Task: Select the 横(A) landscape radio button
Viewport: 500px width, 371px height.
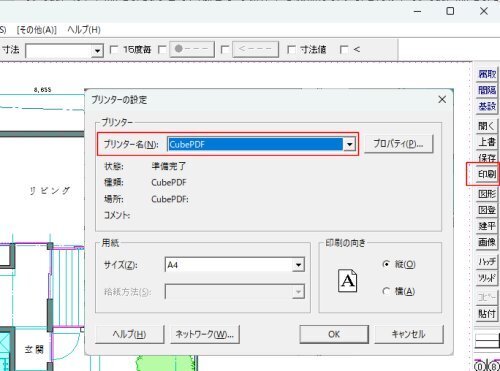Action: point(386,291)
